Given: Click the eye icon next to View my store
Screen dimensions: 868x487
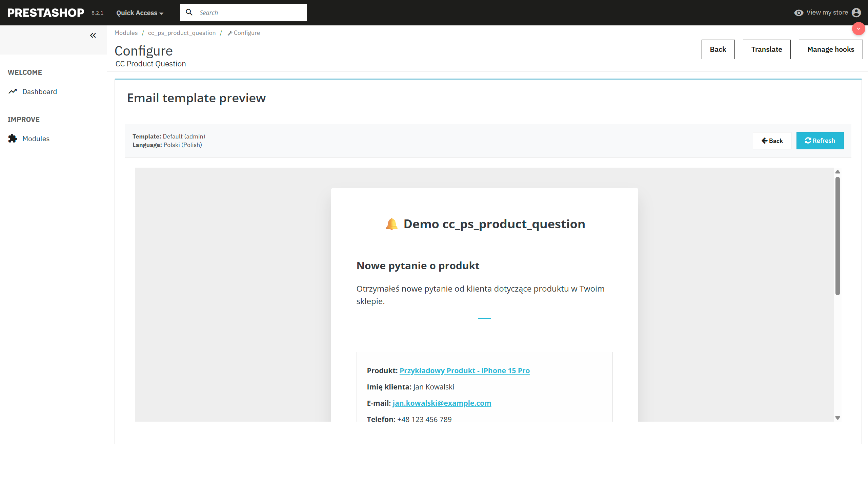Looking at the screenshot, I should tap(799, 13).
